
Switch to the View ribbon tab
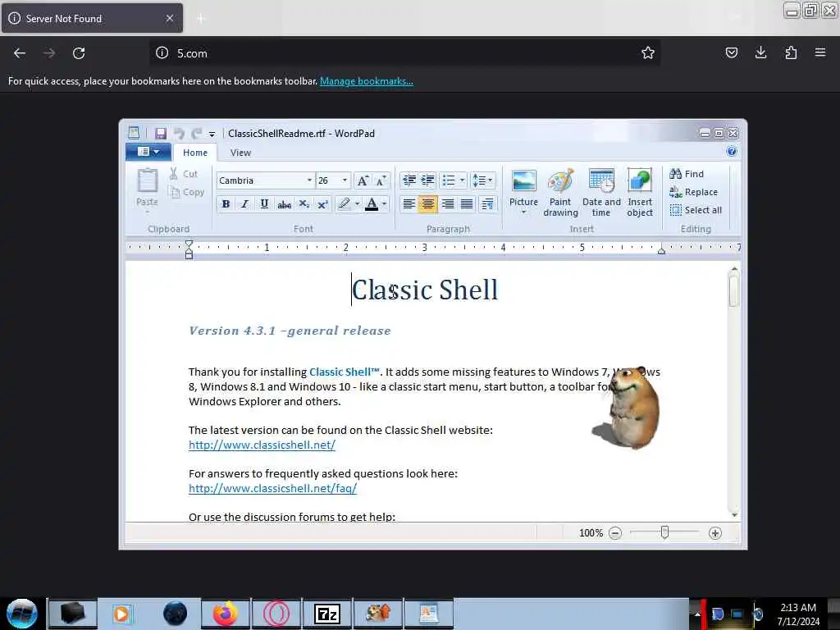coord(240,153)
